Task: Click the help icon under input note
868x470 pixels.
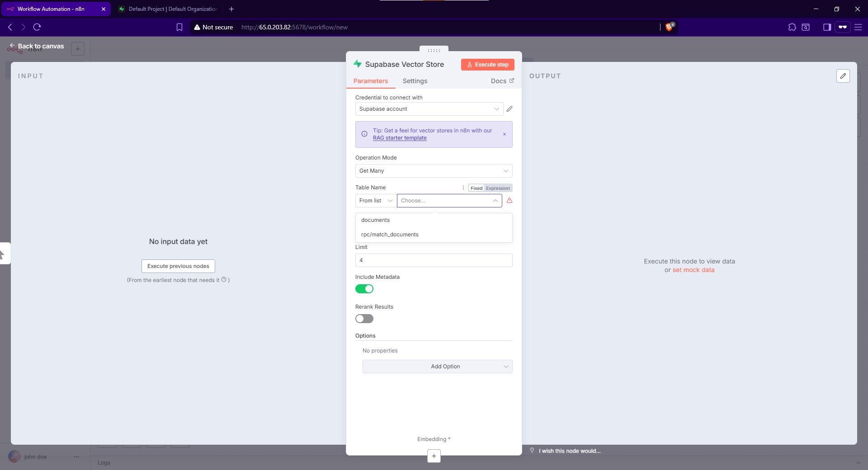Action: 224,279
